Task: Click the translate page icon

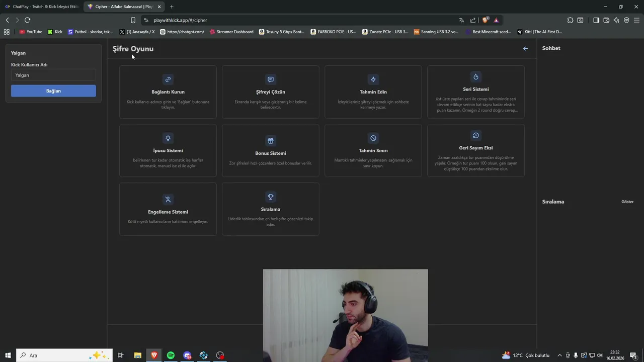Action: click(461, 20)
